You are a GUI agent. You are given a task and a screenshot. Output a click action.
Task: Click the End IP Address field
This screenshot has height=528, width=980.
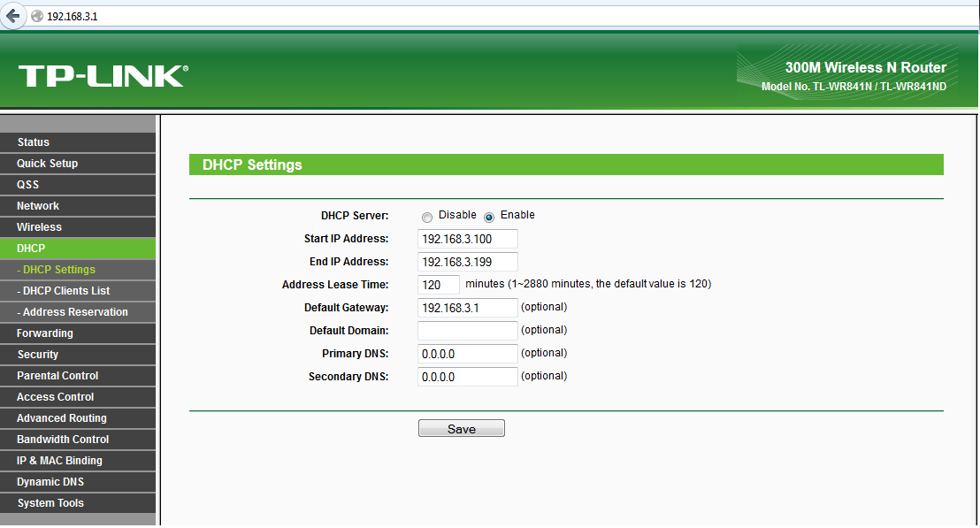[468, 263]
